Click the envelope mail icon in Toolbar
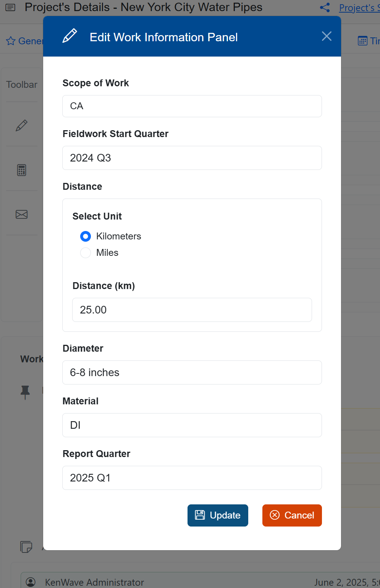This screenshot has height=588, width=380. point(21,214)
